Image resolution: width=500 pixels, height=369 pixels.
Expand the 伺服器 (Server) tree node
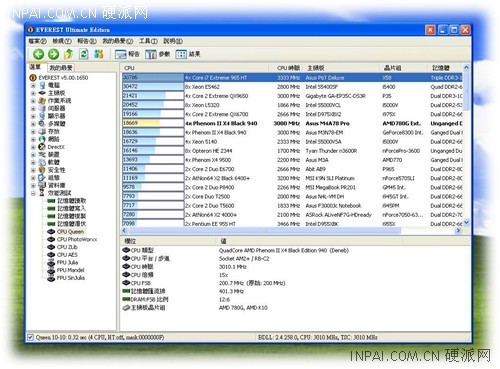pyautogui.click(x=33, y=109)
